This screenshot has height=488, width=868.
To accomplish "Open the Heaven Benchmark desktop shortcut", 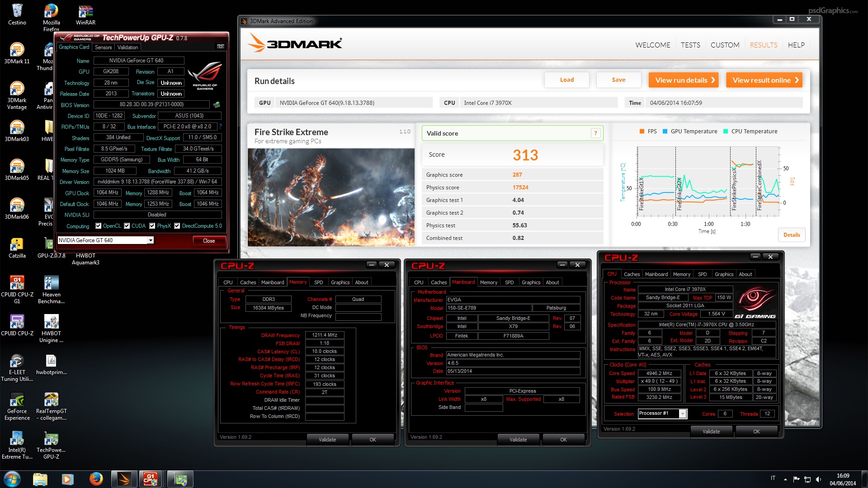I will coord(51,290).
